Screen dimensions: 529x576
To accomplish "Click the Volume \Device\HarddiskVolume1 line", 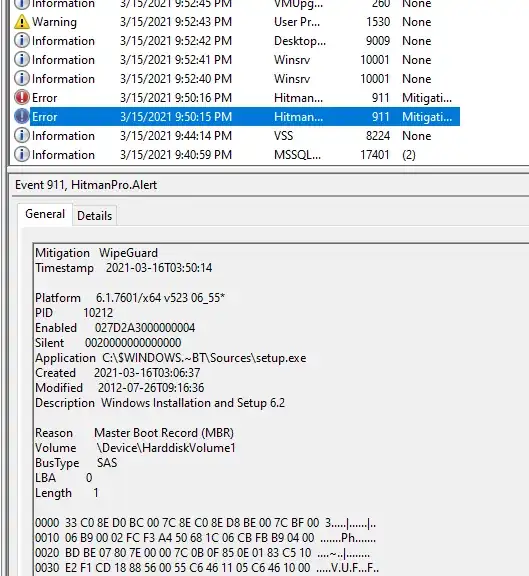I will [135, 448].
